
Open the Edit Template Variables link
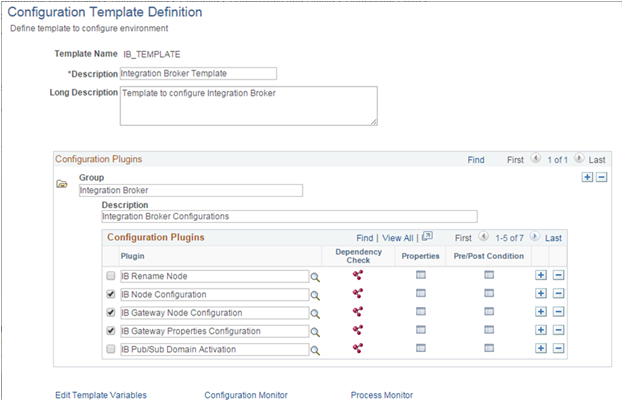click(x=101, y=395)
